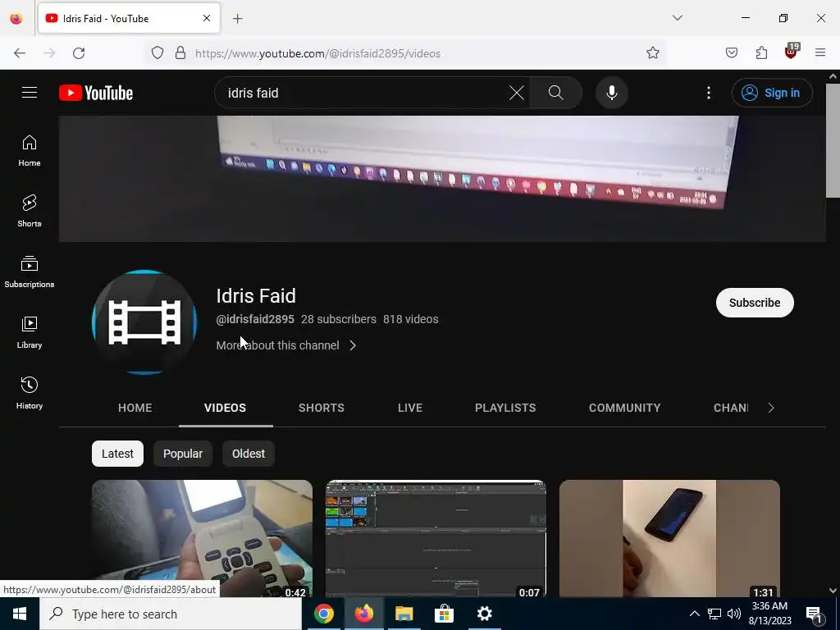The height and width of the screenshot is (630, 840).
Task: Open History in the sidebar
Action: point(30,393)
